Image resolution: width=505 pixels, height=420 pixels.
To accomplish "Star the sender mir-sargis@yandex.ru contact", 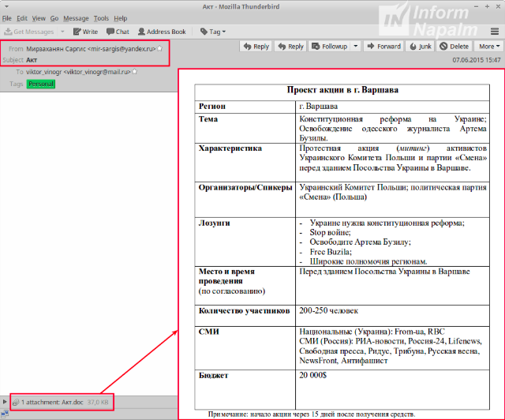I will [x=159, y=49].
